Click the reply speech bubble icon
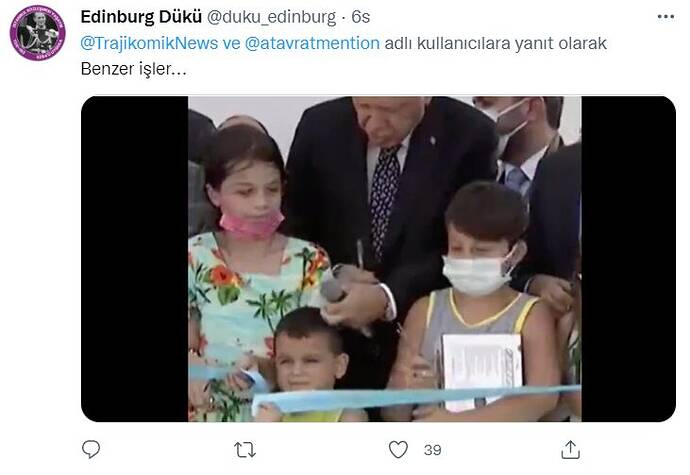Screen dimensions: 690x475 pos(91,449)
